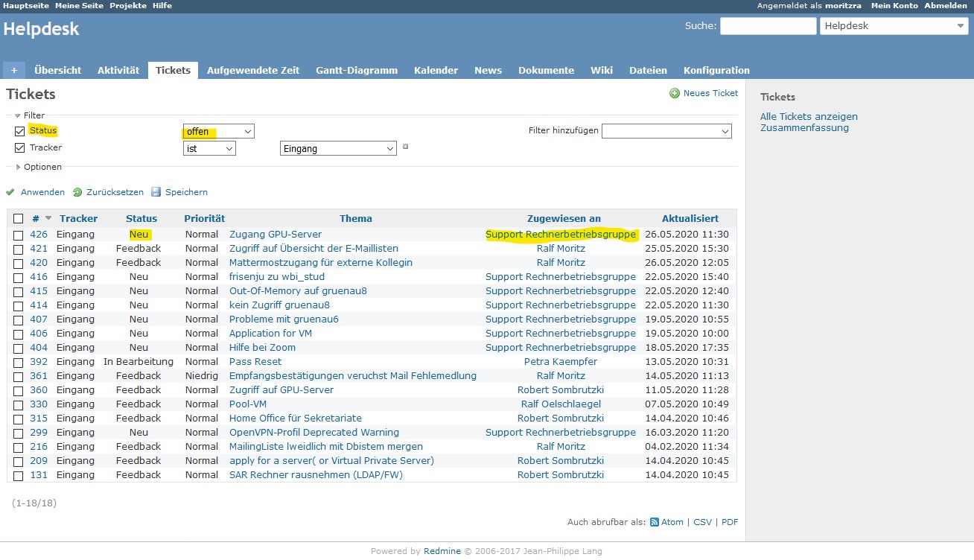Click the plus tab in project menu
The image size is (974, 560).
13,70
